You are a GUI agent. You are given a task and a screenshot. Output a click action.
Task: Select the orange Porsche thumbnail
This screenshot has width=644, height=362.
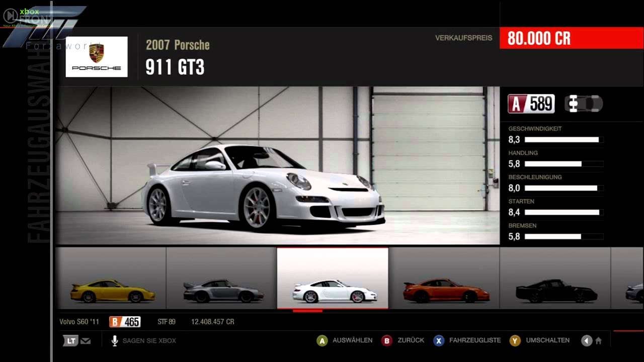[x=444, y=278]
